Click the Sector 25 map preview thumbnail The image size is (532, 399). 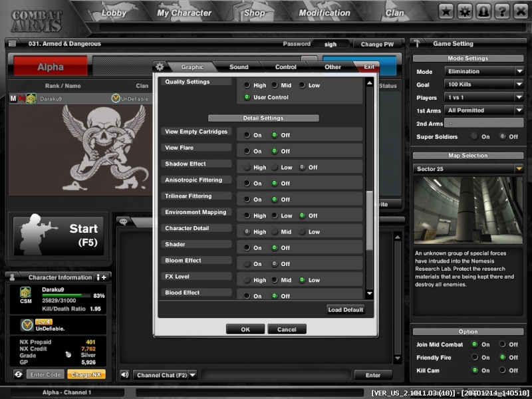tap(468, 210)
